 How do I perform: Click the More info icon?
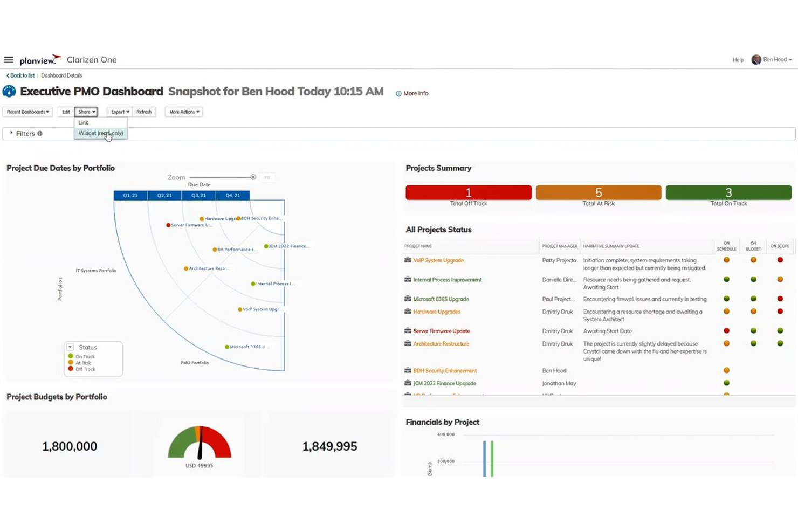point(398,94)
